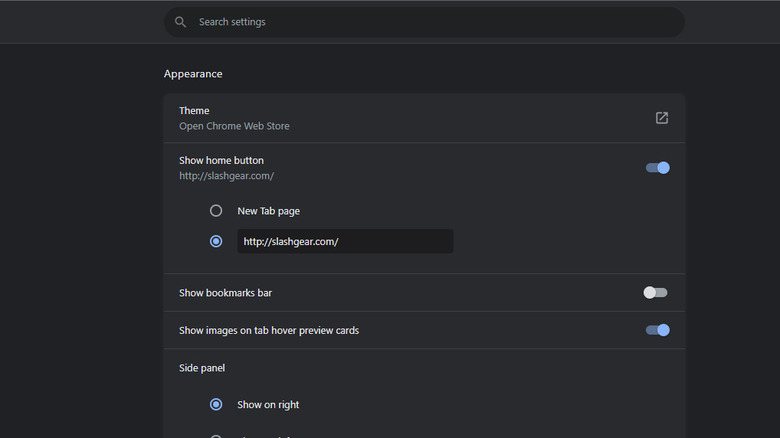Click the Theme row title
The width and height of the screenshot is (780, 438).
coord(194,110)
